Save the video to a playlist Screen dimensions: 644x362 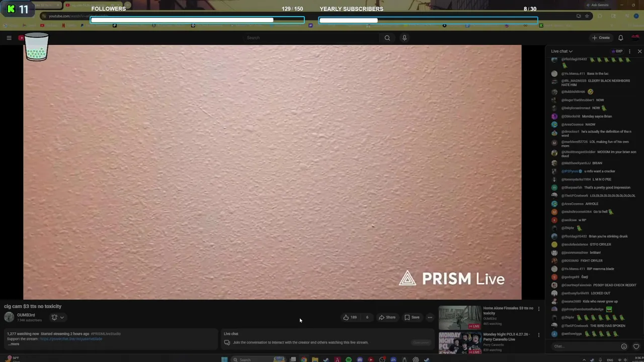tap(412, 317)
